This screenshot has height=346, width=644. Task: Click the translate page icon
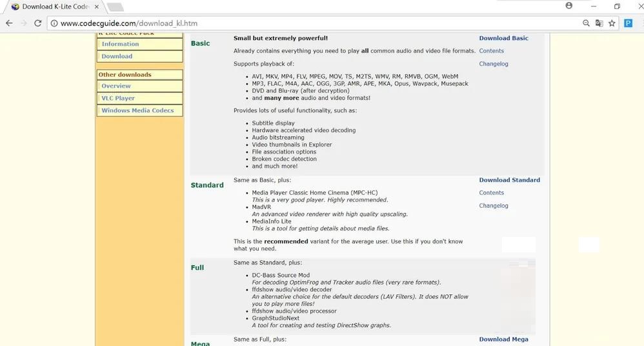599,23
